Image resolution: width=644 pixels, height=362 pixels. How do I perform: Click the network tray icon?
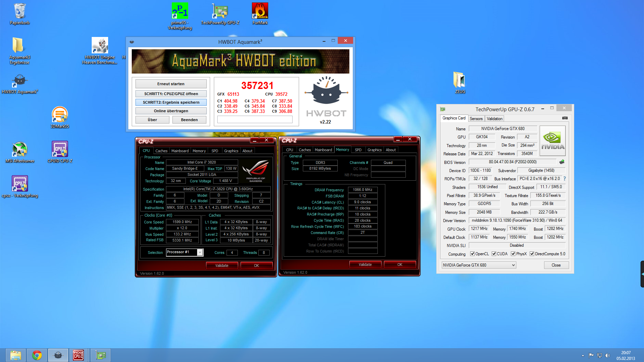click(x=600, y=355)
